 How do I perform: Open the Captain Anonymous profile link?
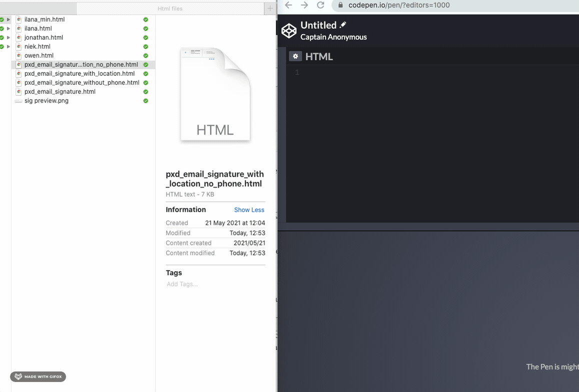pos(333,37)
